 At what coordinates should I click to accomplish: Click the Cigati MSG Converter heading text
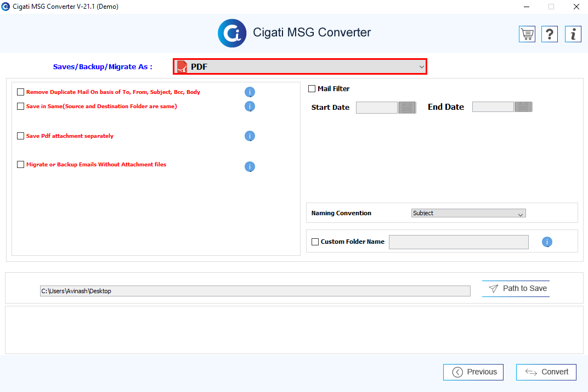point(312,33)
